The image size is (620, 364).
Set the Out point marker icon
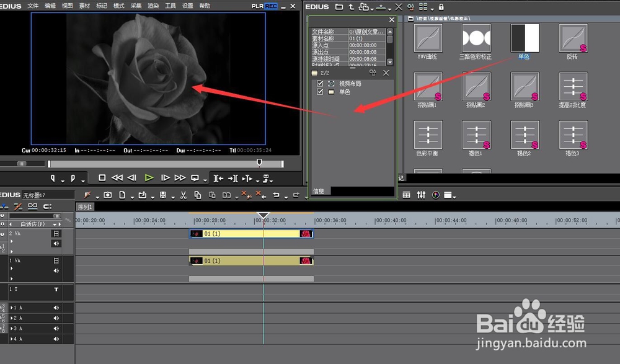click(73, 179)
